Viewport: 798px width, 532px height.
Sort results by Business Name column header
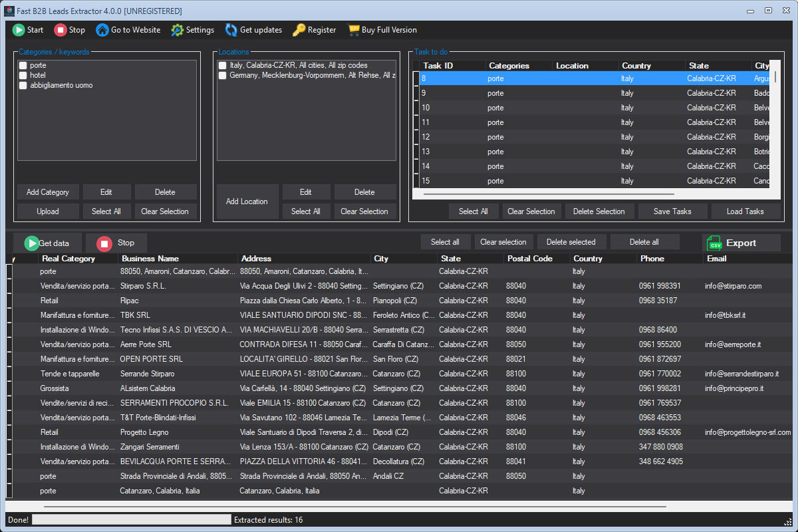[x=150, y=259]
